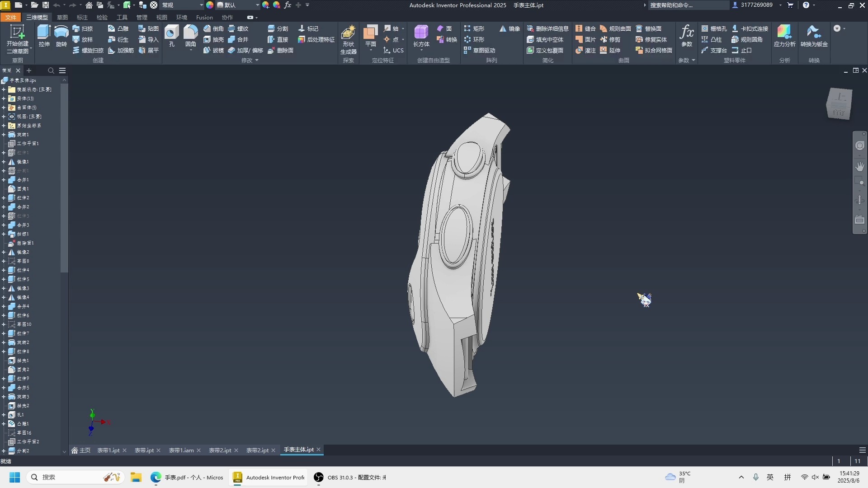Viewport: 868px width, 488px height.
Task: Select the 放样 (Loft) tool
Action: tap(83, 39)
